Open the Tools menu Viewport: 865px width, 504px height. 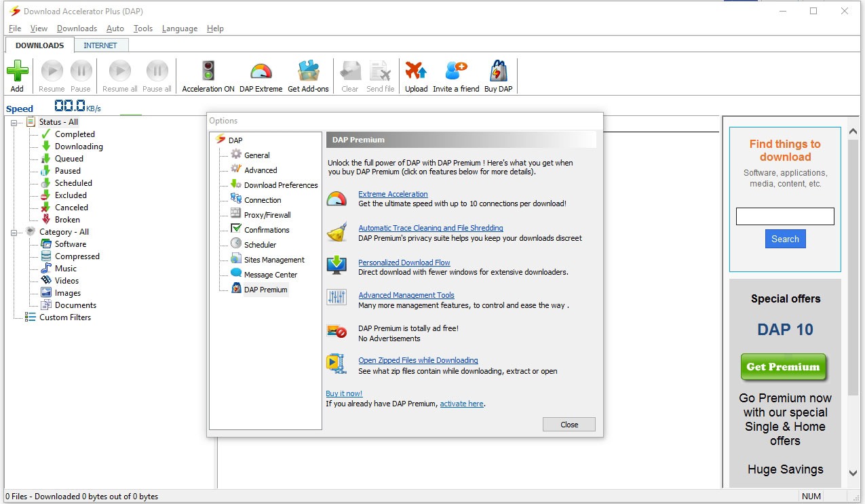(x=143, y=28)
